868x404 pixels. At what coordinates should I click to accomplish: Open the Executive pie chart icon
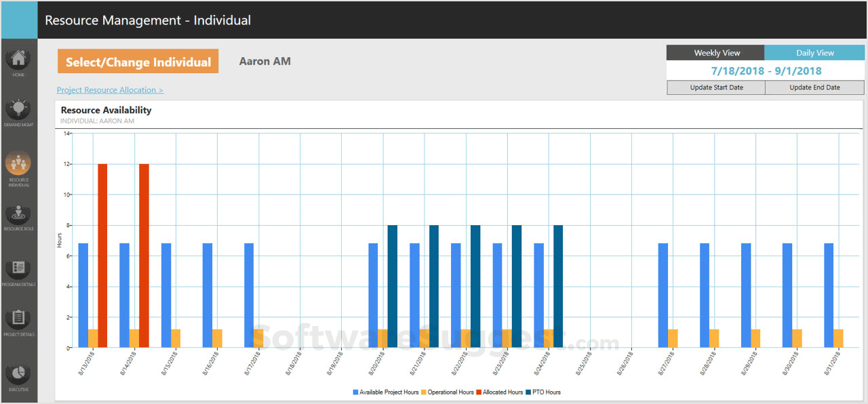coord(18,373)
